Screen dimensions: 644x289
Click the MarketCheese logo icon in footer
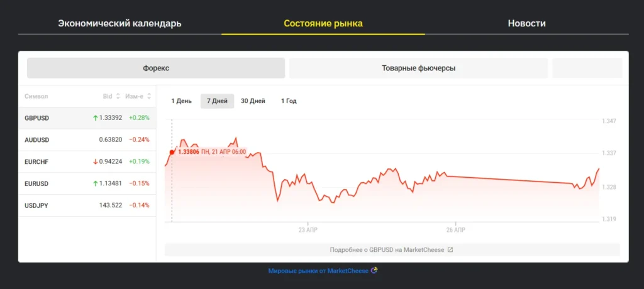coord(374,271)
